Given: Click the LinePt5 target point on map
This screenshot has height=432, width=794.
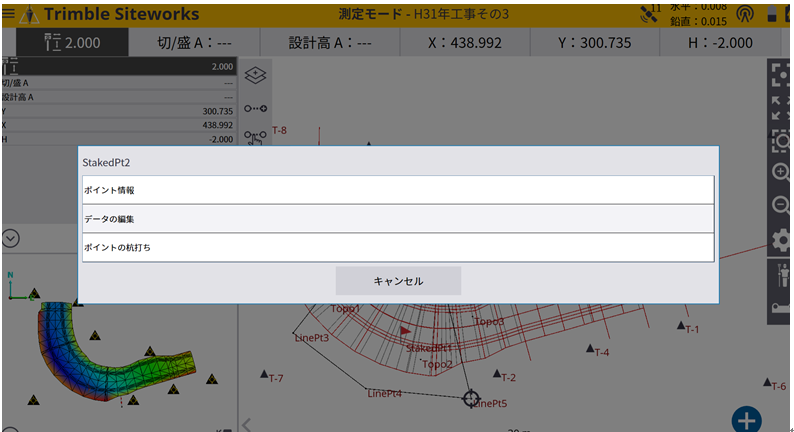Looking at the screenshot, I should [x=471, y=398].
